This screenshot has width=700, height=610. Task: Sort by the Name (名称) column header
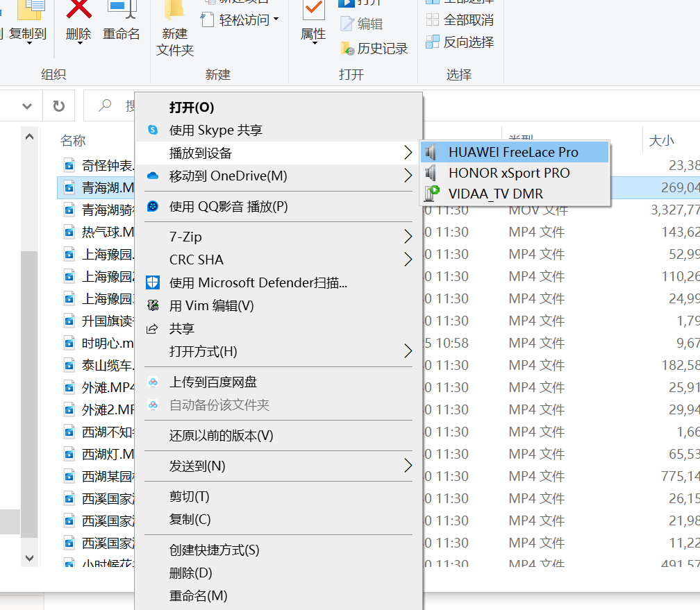click(73, 141)
